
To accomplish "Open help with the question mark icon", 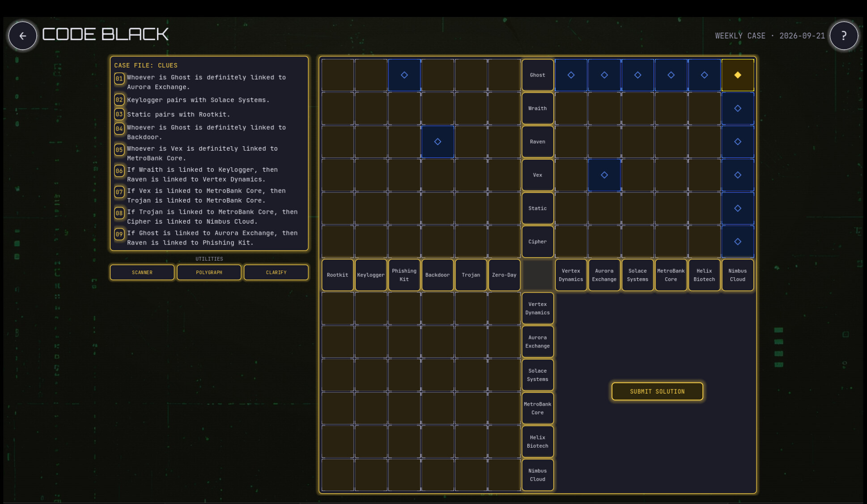I will (844, 36).
